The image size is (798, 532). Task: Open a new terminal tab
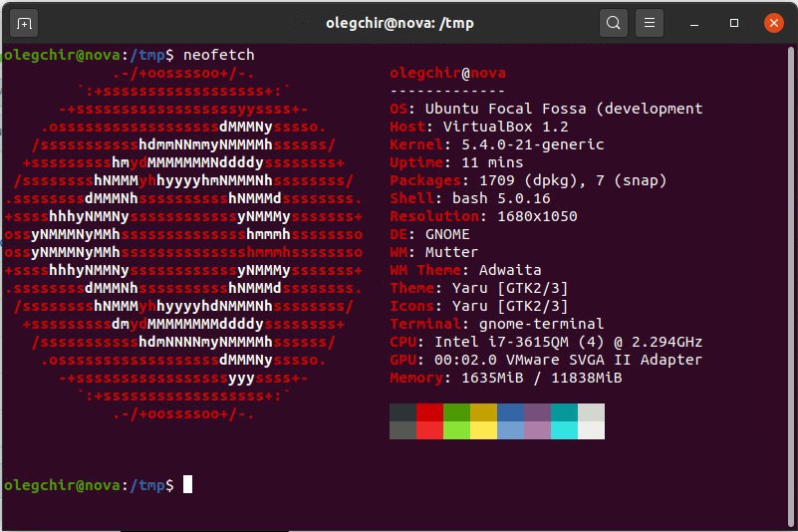24,24
